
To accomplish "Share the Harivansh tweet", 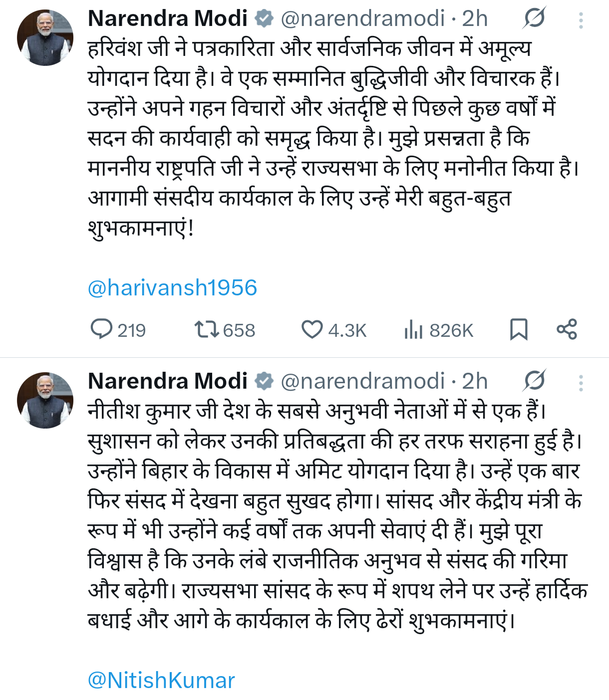I will tap(567, 330).
